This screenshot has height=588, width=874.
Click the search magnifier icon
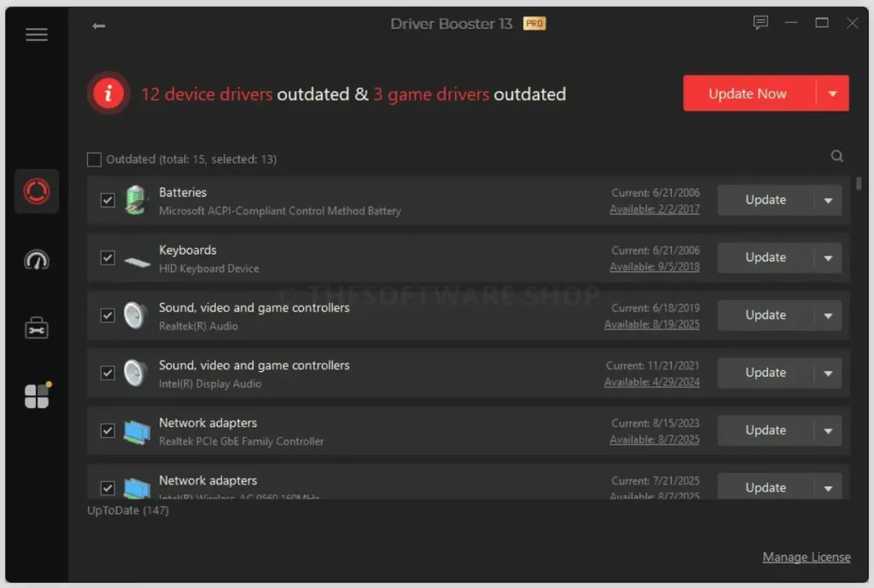[x=836, y=156]
